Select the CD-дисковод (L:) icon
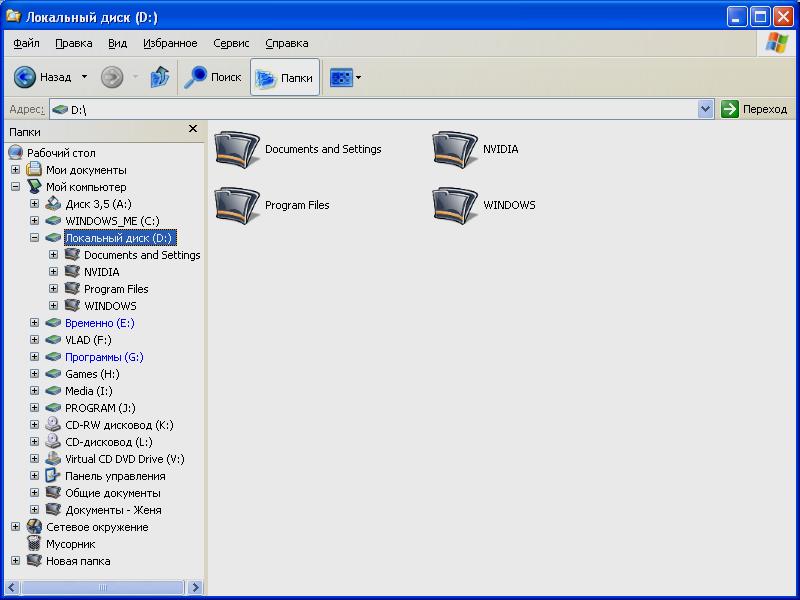800x600 pixels. click(x=53, y=441)
